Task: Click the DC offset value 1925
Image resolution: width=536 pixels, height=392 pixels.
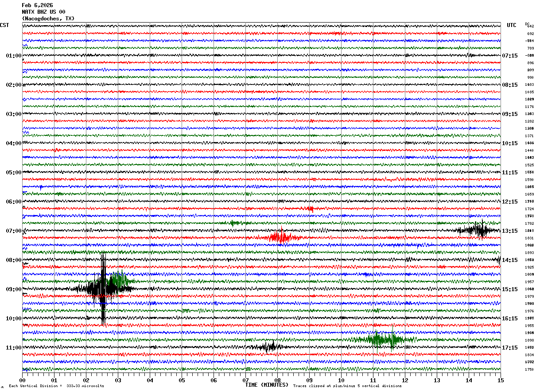Action: point(530,267)
